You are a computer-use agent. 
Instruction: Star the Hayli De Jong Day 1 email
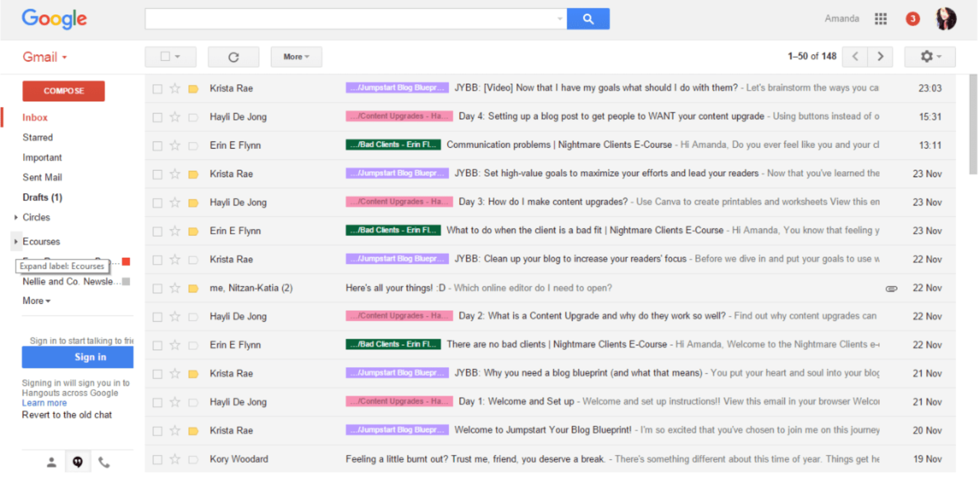(x=175, y=402)
